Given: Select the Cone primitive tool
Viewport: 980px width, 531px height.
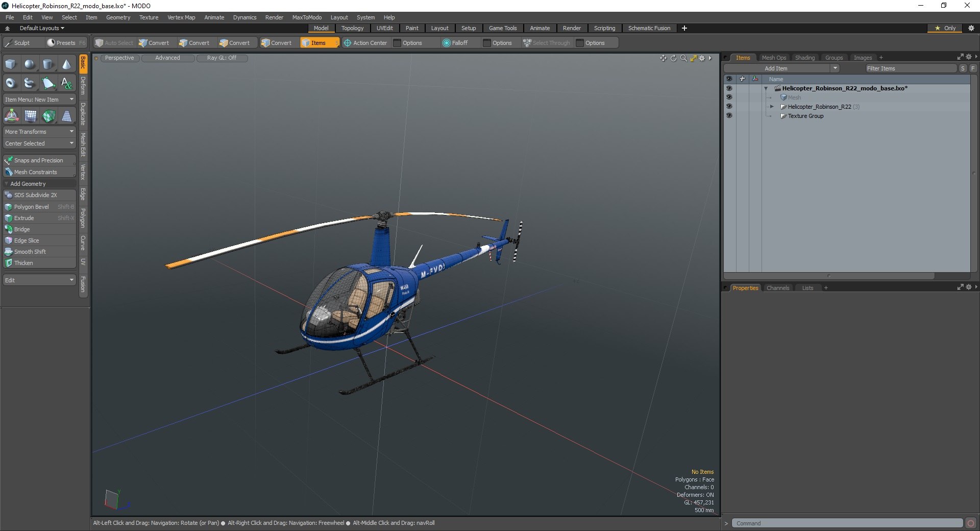Looking at the screenshot, I should [x=66, y=64].
